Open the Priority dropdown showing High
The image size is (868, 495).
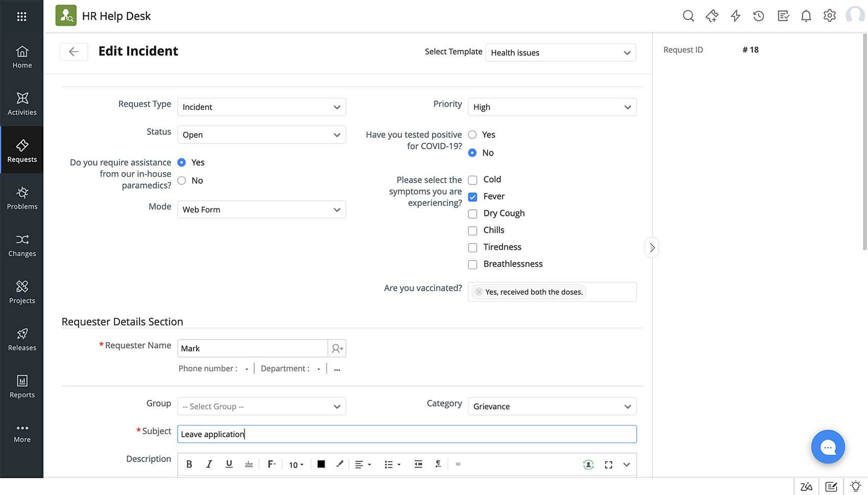(x=552, y=107)
